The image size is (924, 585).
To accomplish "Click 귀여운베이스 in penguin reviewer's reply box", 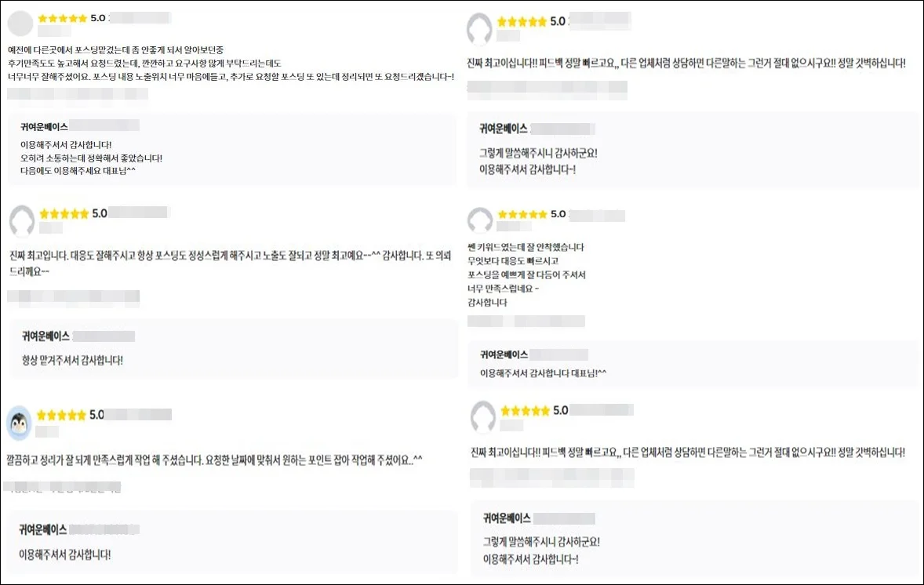I will tap(42, 529).
